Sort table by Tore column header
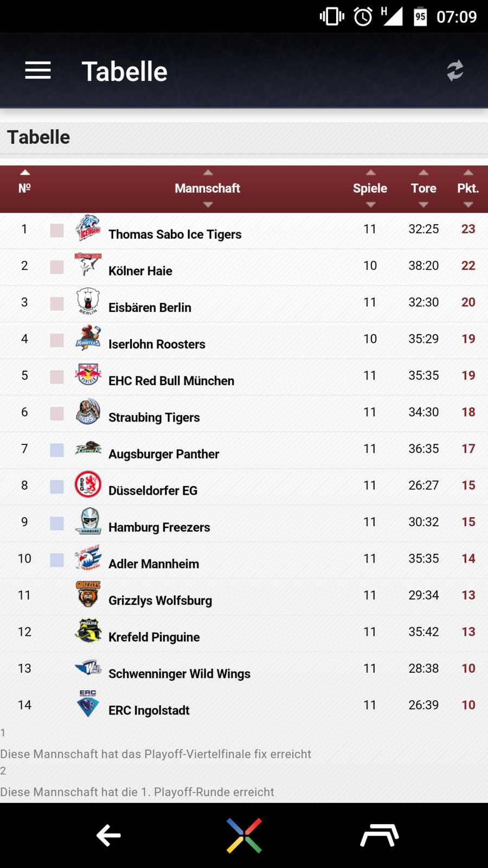Screen dimensions: 488x868 coord(423,188)
